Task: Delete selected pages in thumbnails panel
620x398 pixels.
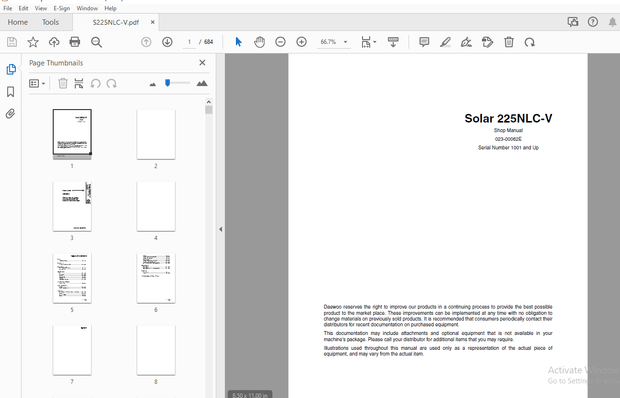Action: pos(63,83)
